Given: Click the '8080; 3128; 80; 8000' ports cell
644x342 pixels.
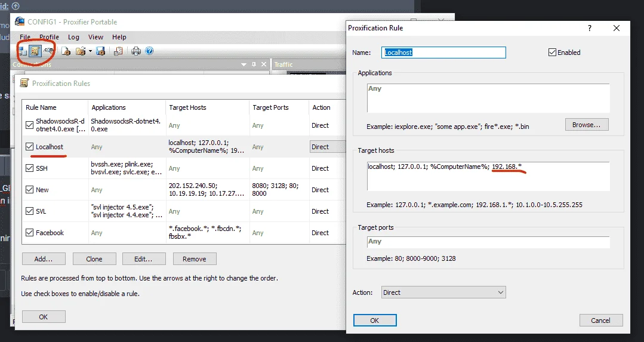Looking at the screenshot, I should click(x=279, y=190).
